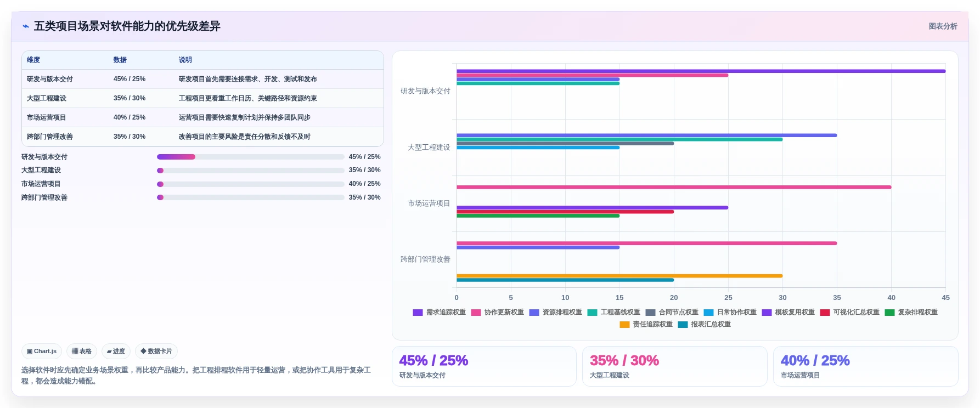Click the 跨部门管理改善 chart axis label

pos(425,259)
